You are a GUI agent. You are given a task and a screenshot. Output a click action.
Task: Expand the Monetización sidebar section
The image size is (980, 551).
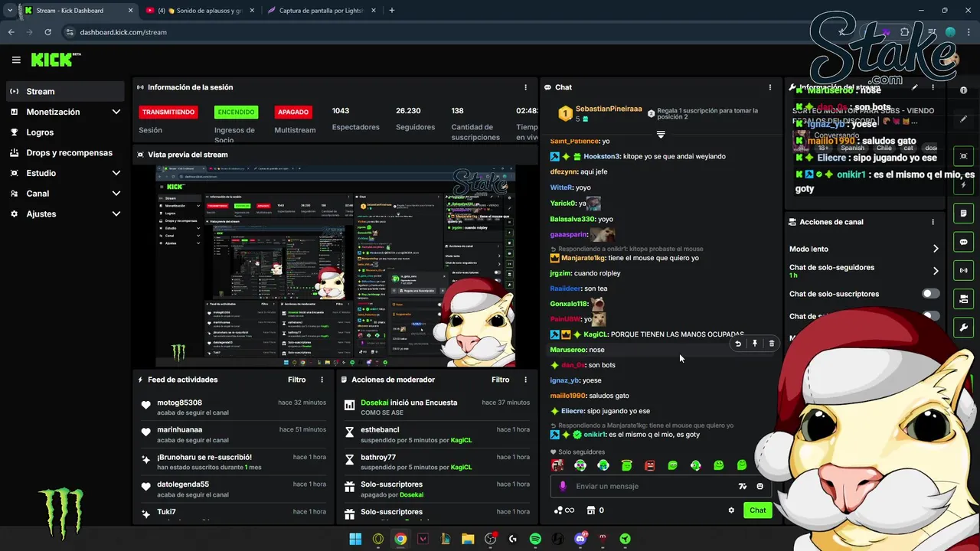[116, 112]
